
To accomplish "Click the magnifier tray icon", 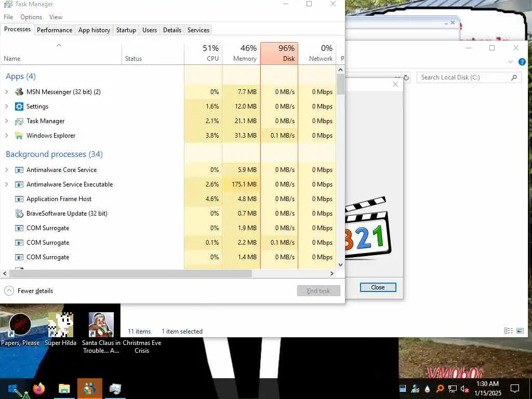I will pyautogui.click(x=440, y=389).
